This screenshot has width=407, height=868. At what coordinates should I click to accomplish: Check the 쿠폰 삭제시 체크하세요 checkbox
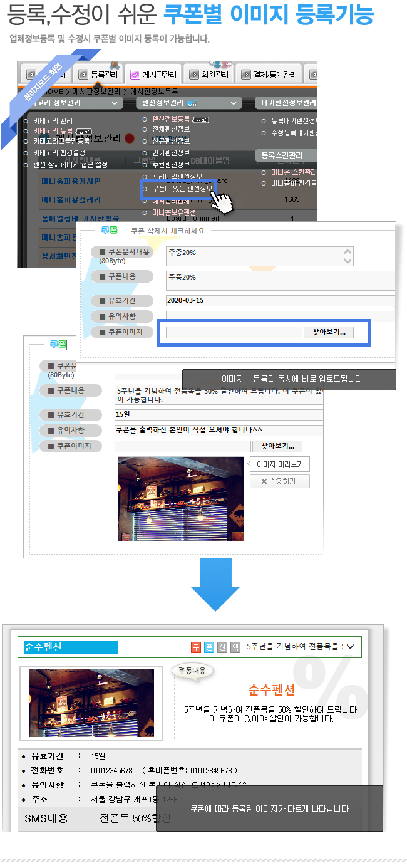click(123, 231)
